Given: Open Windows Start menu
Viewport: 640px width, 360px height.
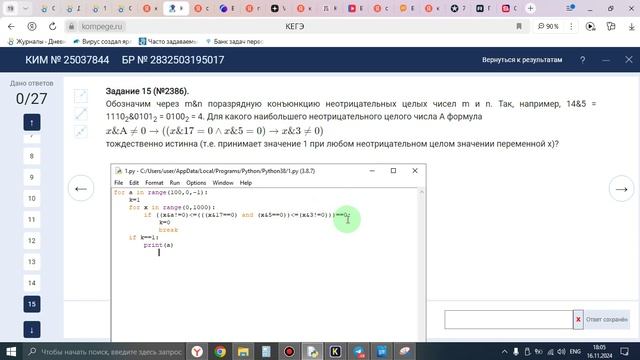Looking at the screenshot, I should coord(11,351).
